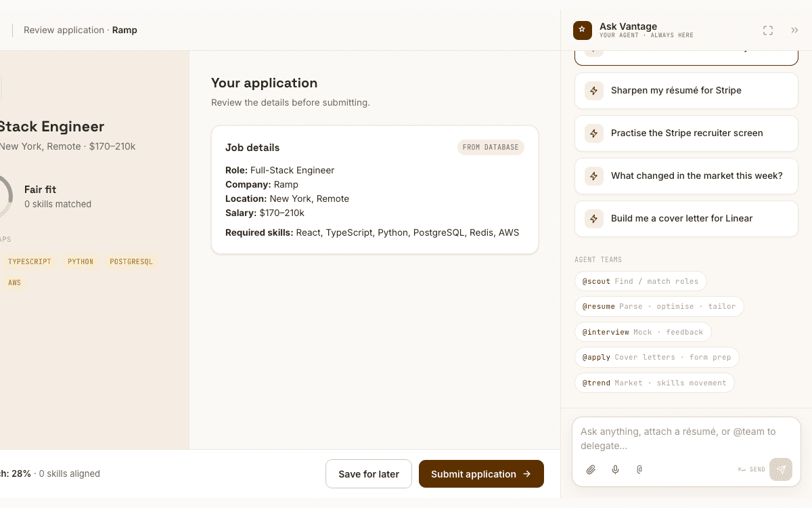Click the Salary: $170–210k line
The height and width of the screenshot is (508, 812).
pyautogui.click(x=265, y=213)
